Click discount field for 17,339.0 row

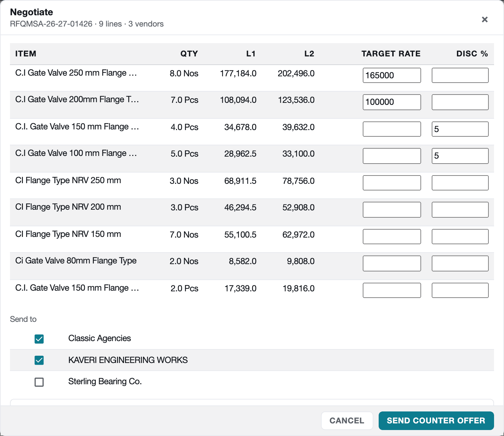460,290
